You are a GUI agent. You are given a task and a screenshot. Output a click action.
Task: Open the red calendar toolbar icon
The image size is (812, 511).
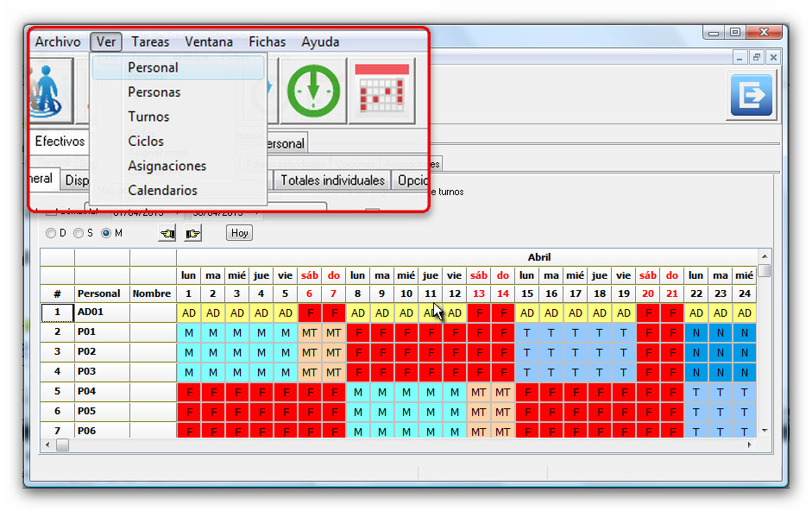(381, 90)
